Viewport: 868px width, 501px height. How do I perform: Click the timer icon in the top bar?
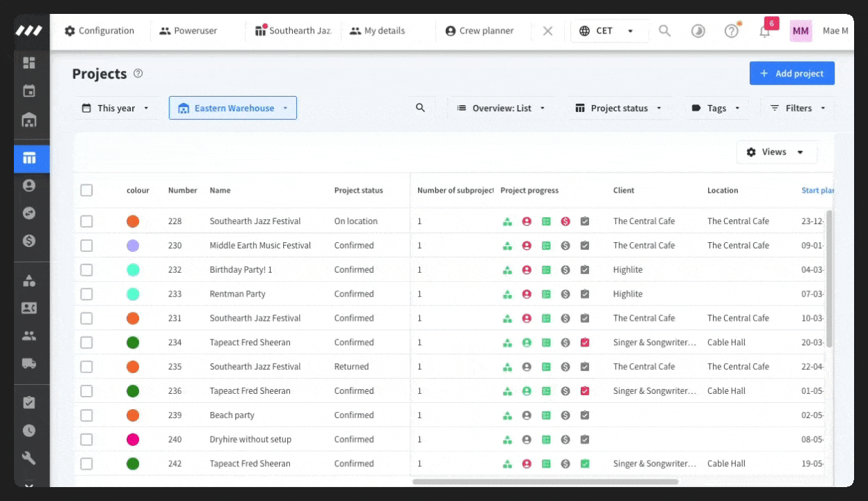pyautogui.click(x=698, y=31)
